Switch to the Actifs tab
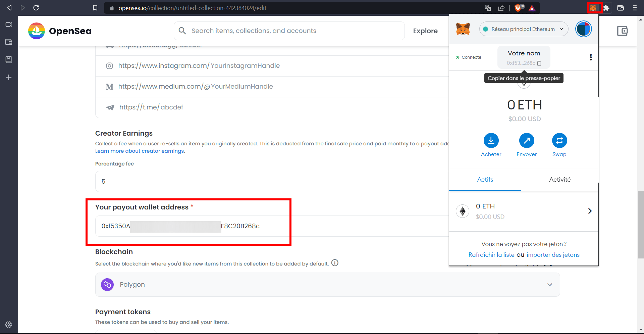 485,180
